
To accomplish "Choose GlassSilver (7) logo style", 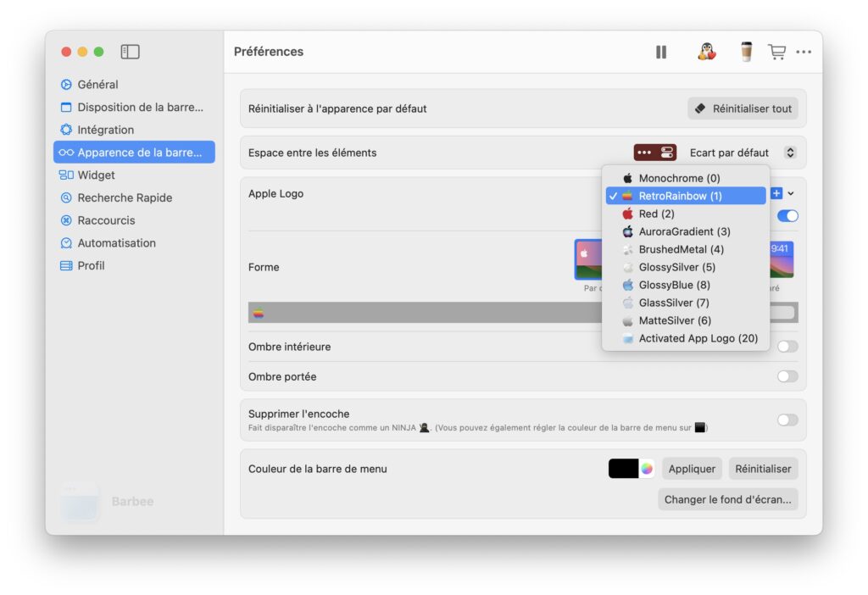I will [x=685, y=303].
